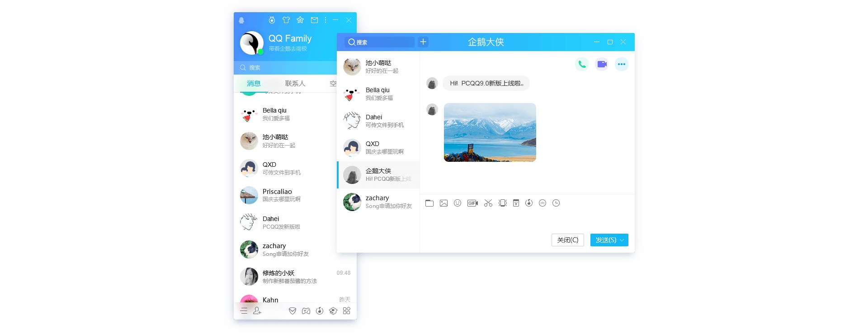This screenshot has width=868, height=334.
Task: Click the GIF recording icon
Action: 472,203
